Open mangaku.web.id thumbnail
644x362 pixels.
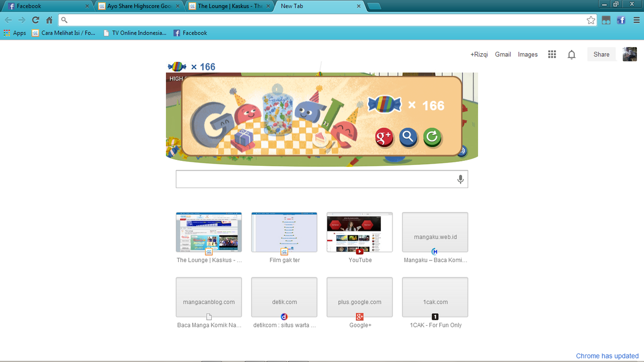435,232
